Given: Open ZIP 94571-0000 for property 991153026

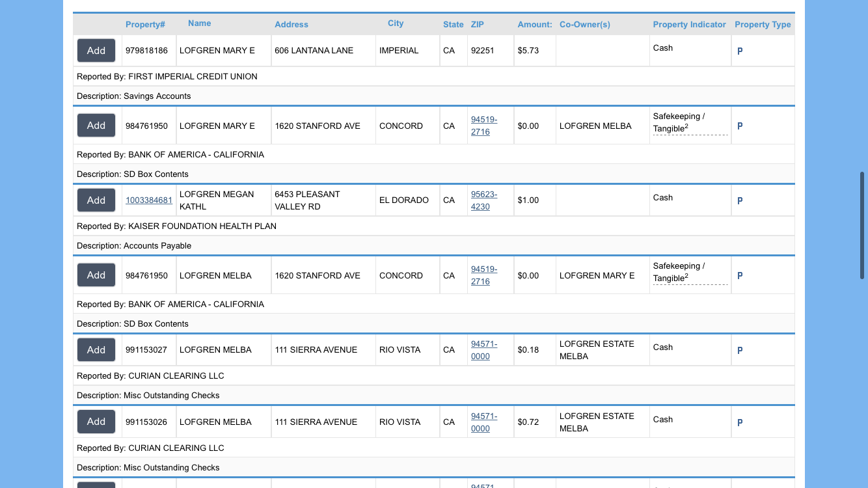Looking at the screenshot, I should pos(484,422).
